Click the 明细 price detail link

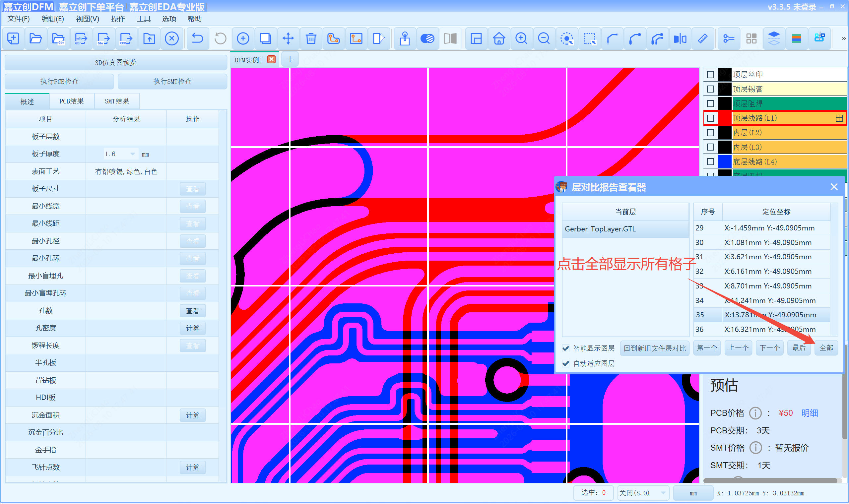(x=810, y=413)
